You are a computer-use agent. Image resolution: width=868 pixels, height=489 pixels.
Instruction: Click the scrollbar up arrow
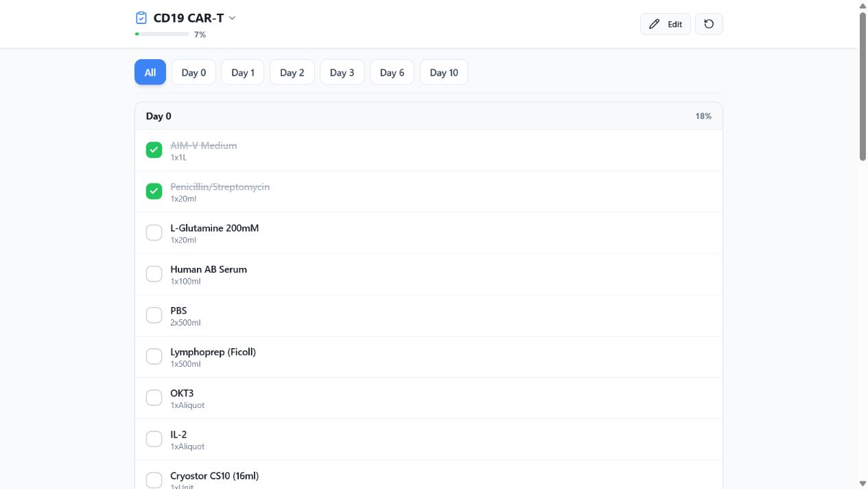point(863,5)
